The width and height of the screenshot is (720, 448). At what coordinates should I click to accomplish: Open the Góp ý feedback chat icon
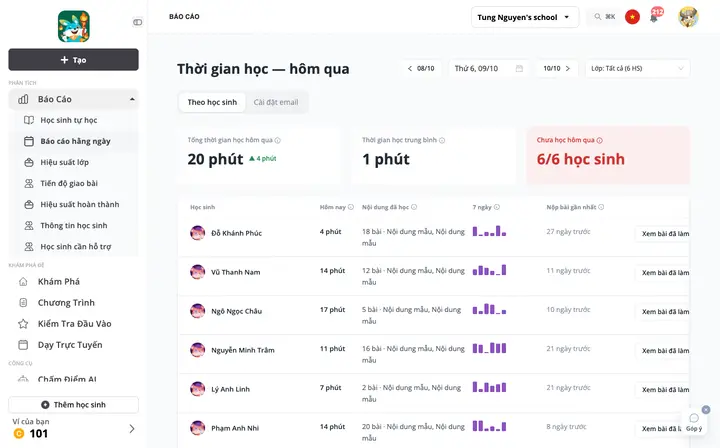point(694,418)
